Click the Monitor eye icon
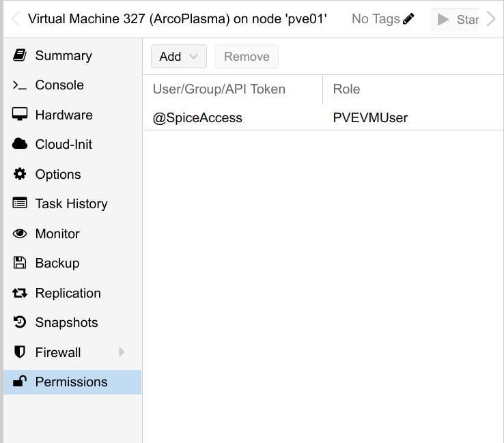 [20, 233]
